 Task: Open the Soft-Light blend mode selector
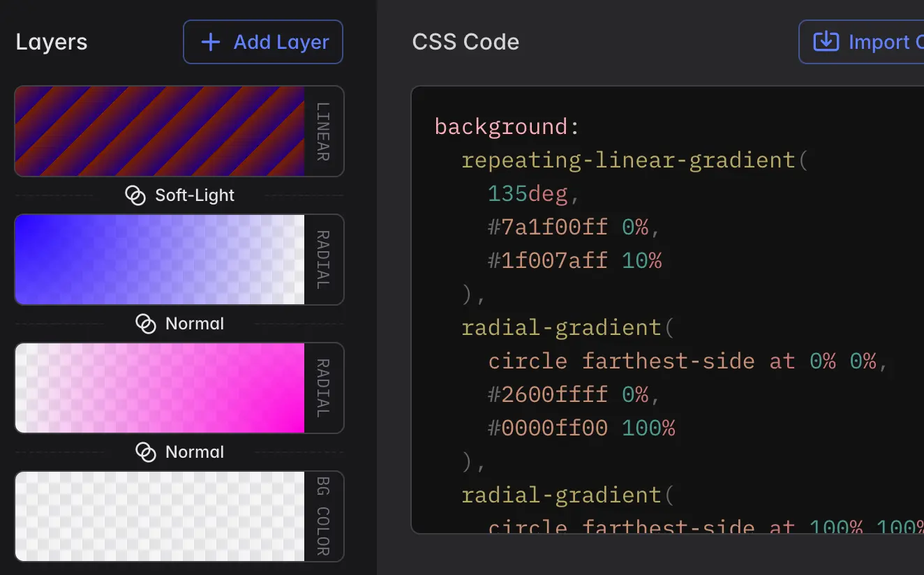pyautogui.click(x=179, y=195)
